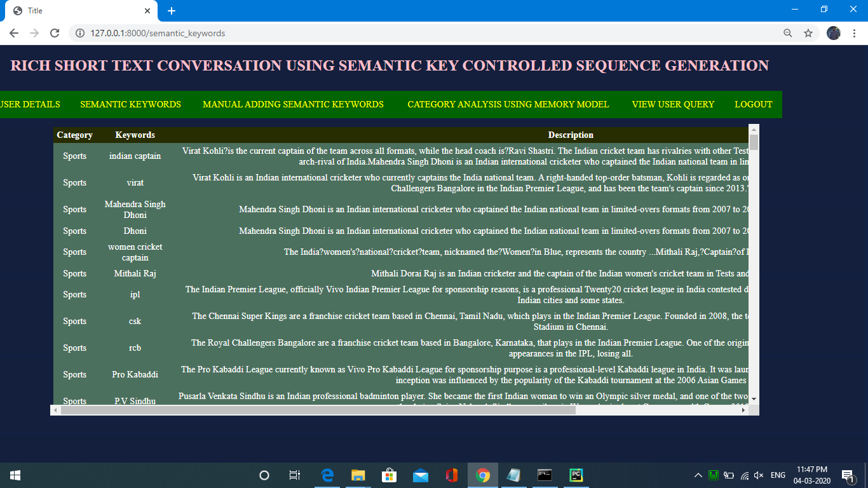Open the battery status tray icon
The width and height of the screenshot is (868, 488).
729,475
